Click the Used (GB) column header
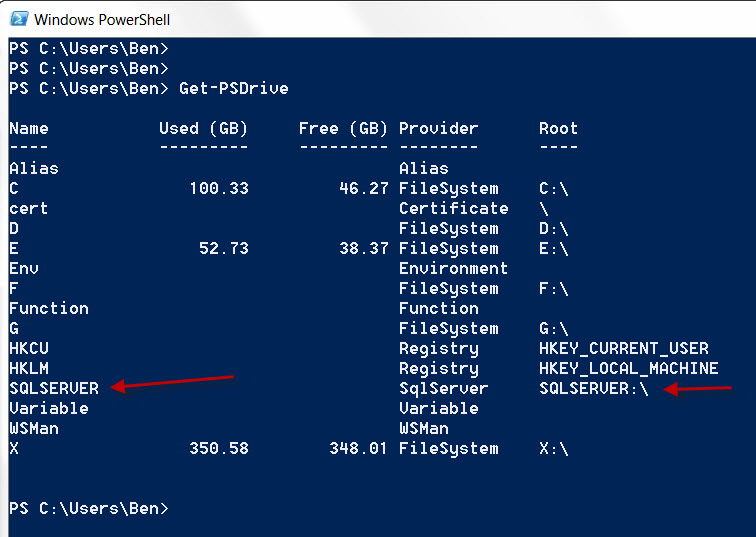 pos(203,128)
